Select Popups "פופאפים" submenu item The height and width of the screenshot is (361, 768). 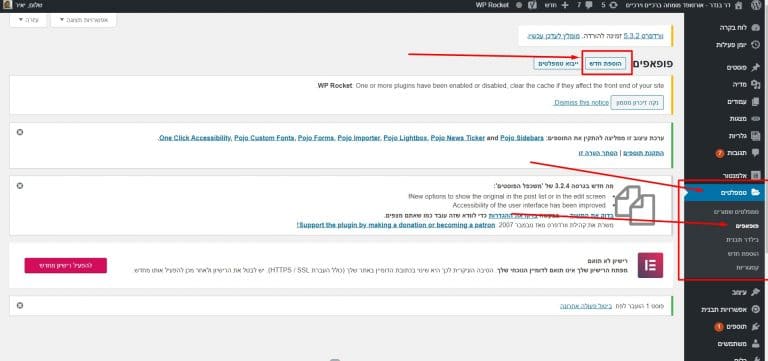click(x=747, y=226)
